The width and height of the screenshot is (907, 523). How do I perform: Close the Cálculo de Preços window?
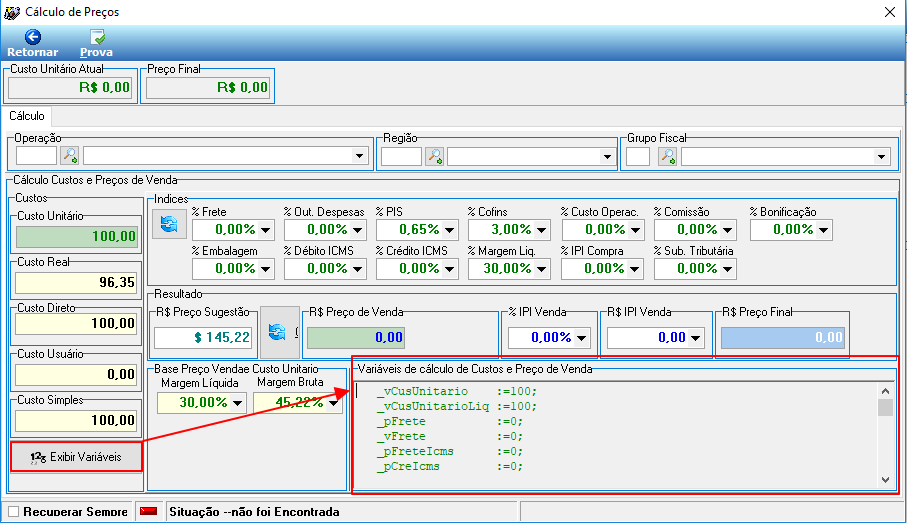point(890,12)
